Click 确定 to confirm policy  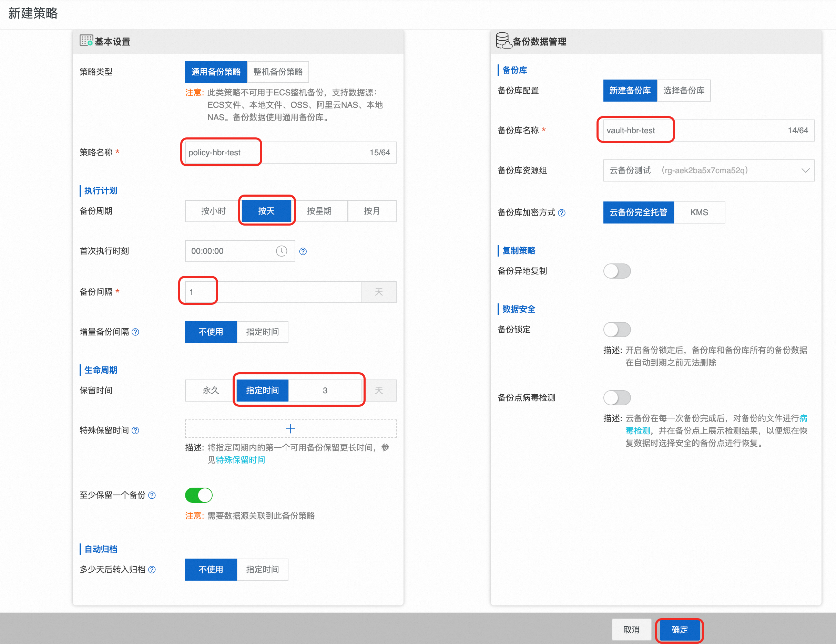pos(680,630)
